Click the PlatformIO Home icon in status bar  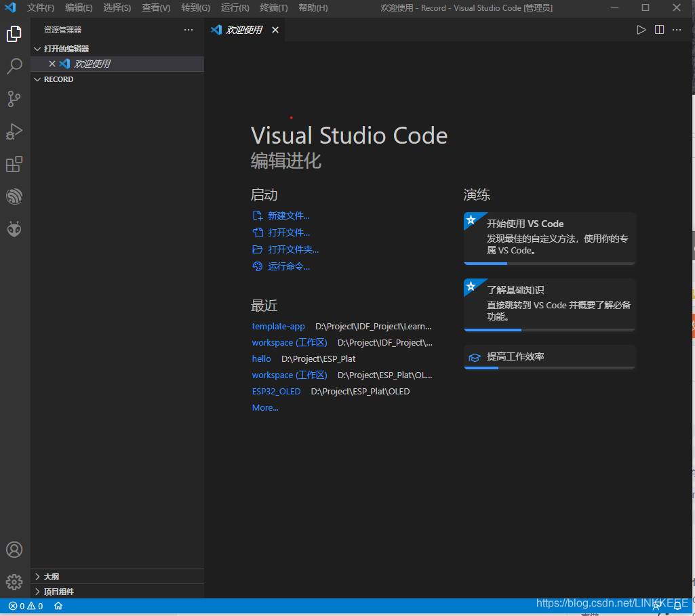58,606
